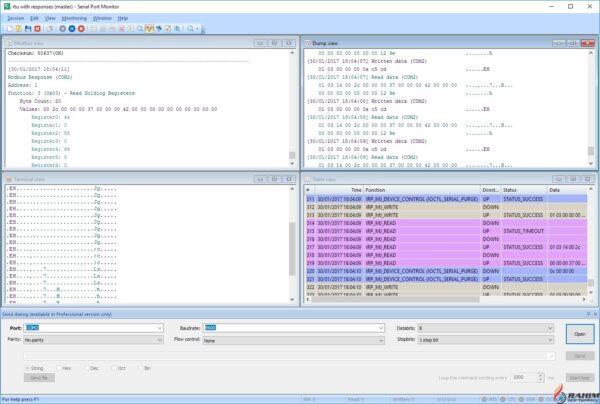Click the Status column header

tap(524, 190)
